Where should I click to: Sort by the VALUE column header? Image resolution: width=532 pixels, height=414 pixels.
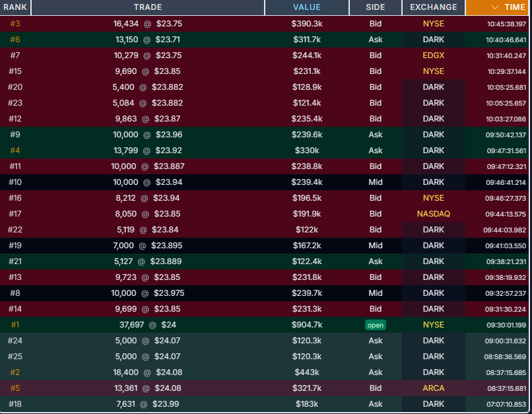(x=307, y=7)
